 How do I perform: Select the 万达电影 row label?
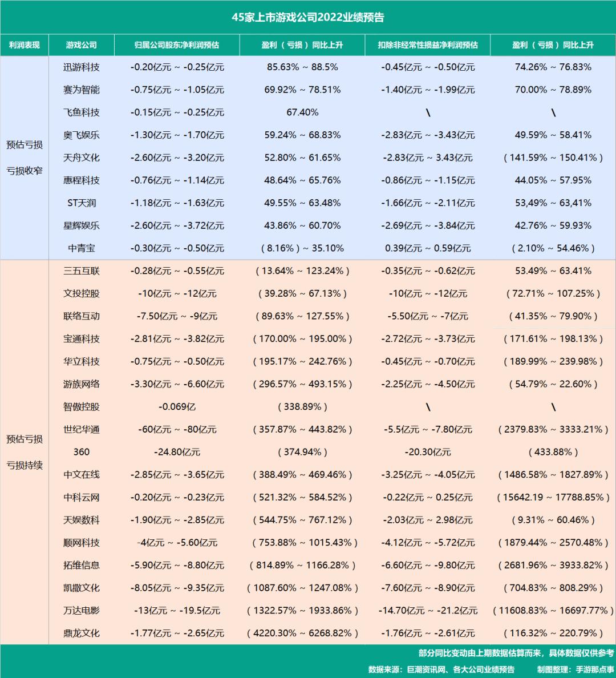coord(81,611)
